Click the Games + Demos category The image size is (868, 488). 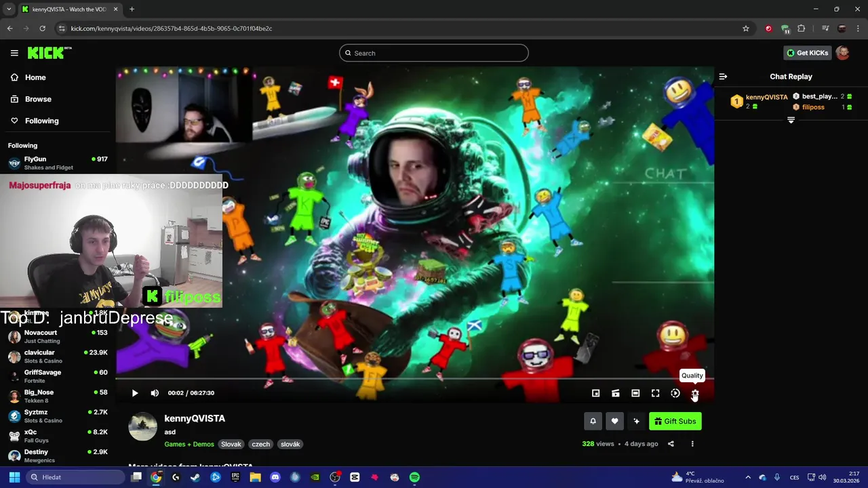pyautogui.click(x=189, y=444)
